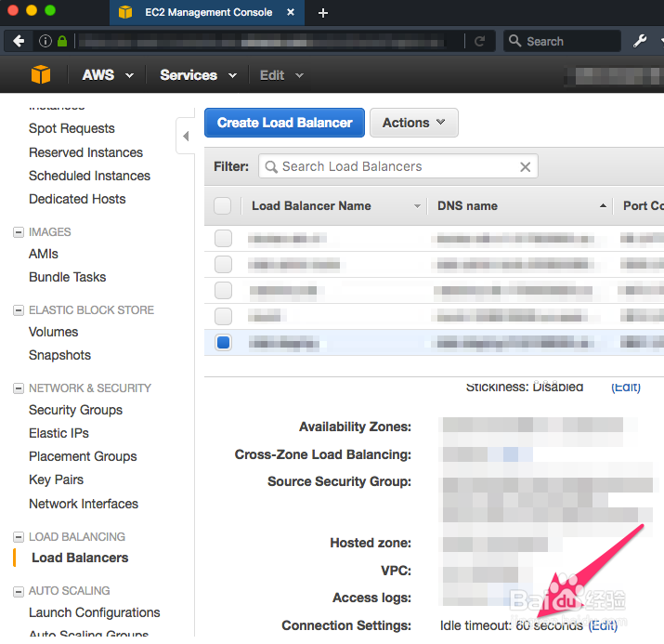
Task: Click the macOS yellow minimize window button
Action: (x=32, y=10)
